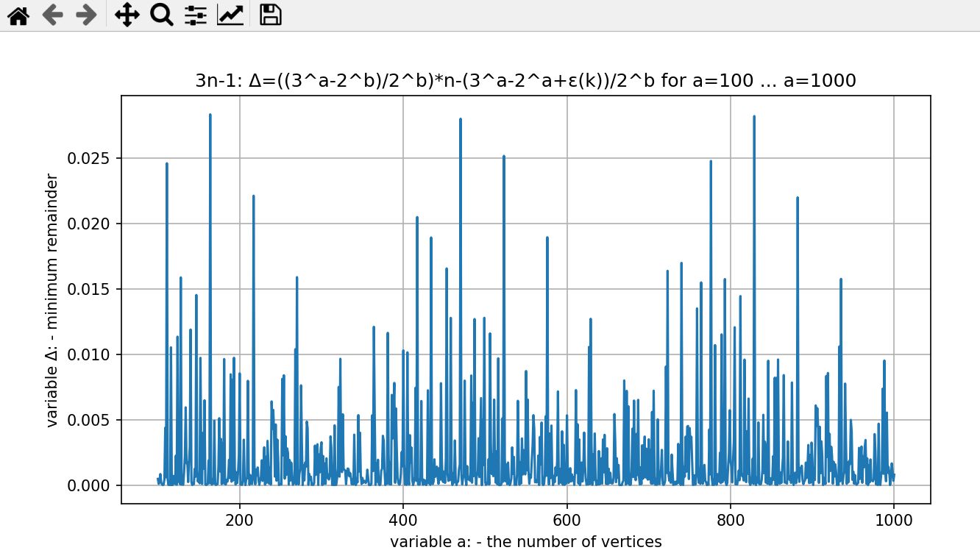Click the x-axis tick label 1000

[x=893, y=518]
